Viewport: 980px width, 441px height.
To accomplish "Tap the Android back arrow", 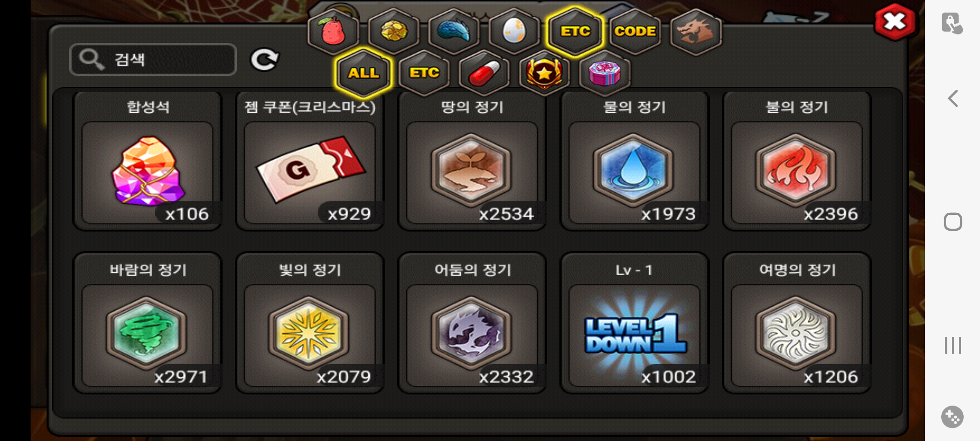I will [953, 98].
